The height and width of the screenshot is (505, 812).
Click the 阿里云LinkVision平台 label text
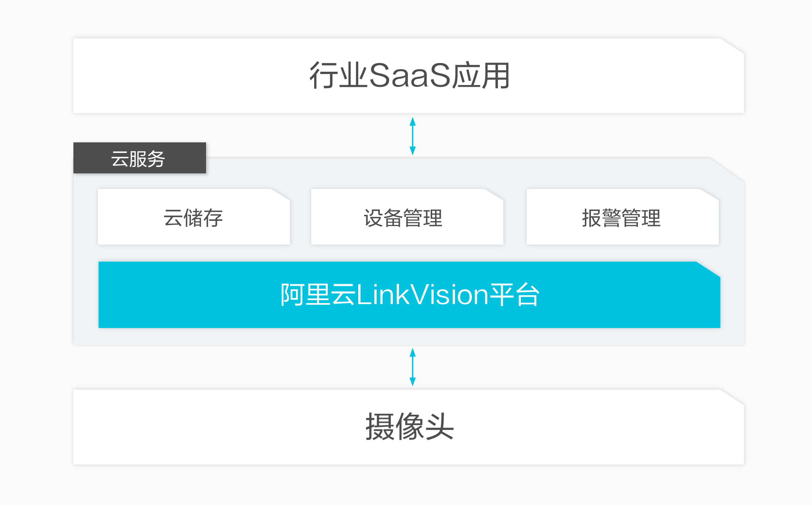(410, 295)
